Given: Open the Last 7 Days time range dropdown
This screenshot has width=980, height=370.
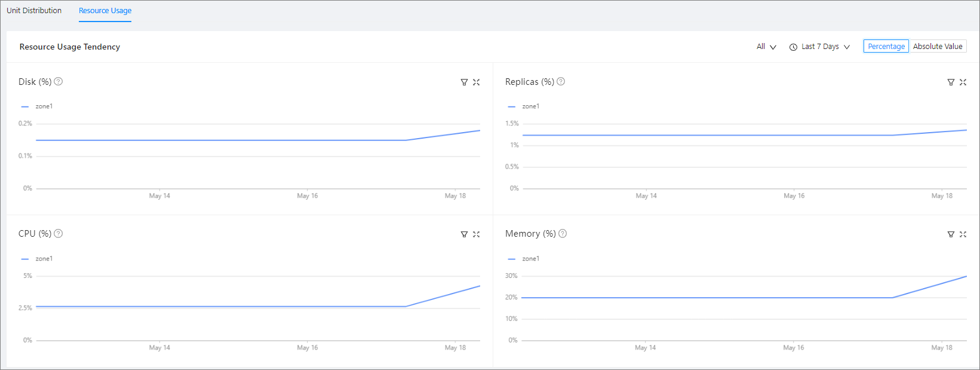Looking at the screenshot, I should pyautogui.click(x=820, y=47).
